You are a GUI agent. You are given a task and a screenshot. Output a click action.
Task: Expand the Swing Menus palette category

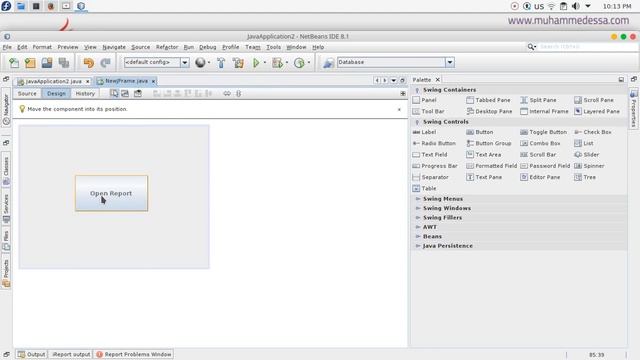tap(418, 199)
